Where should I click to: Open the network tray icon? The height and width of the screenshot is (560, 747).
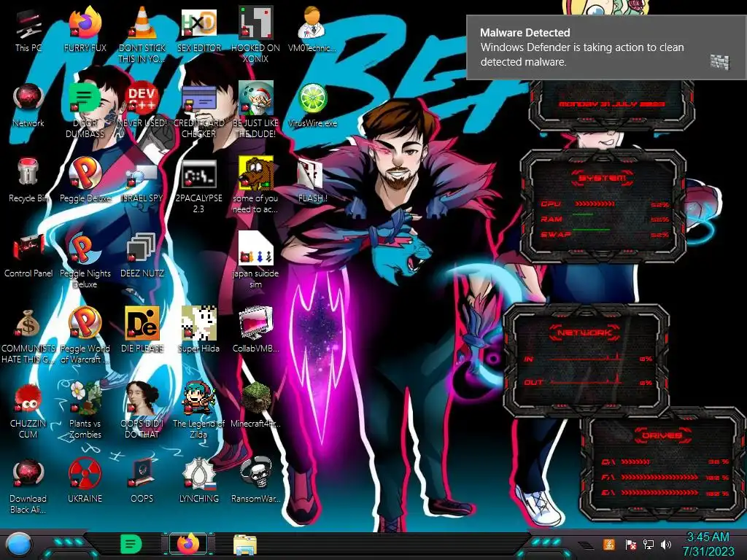(x=648, y=544)
